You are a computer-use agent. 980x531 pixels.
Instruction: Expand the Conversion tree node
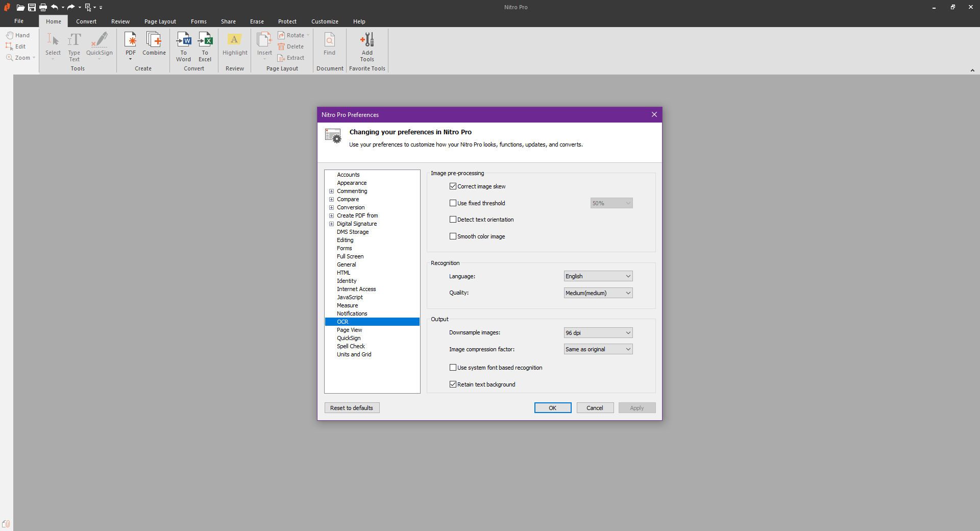pyautogui.click(x=331, y=208)
